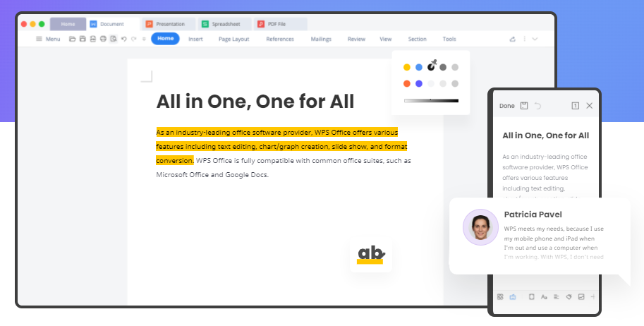Click the macOS red close window button

pyautogui.click(x=24, y=24)
